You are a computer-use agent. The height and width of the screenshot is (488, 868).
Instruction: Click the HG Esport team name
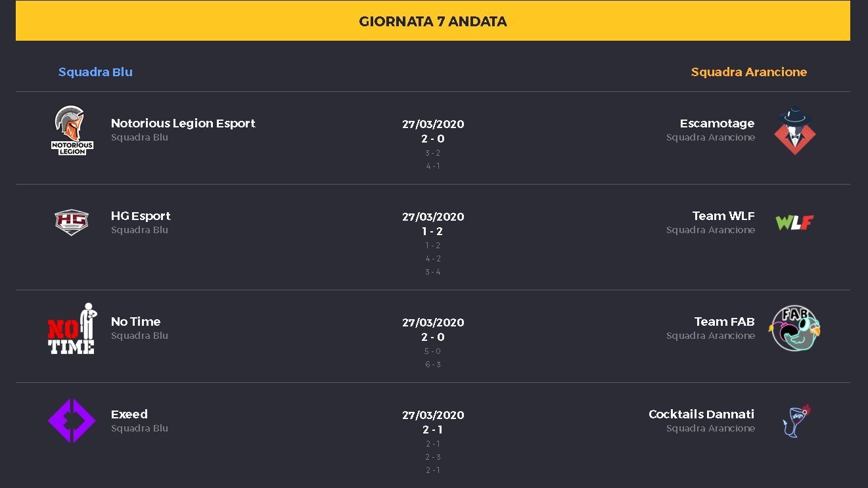(141, 215)
